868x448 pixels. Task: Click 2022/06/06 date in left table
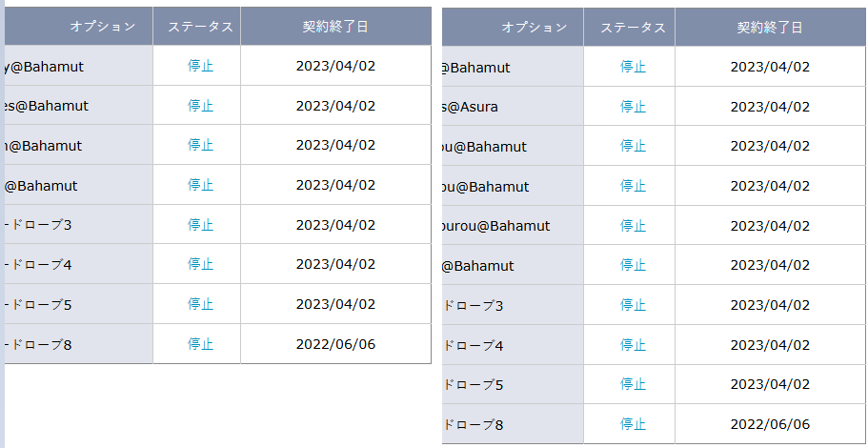coord(335,344)
